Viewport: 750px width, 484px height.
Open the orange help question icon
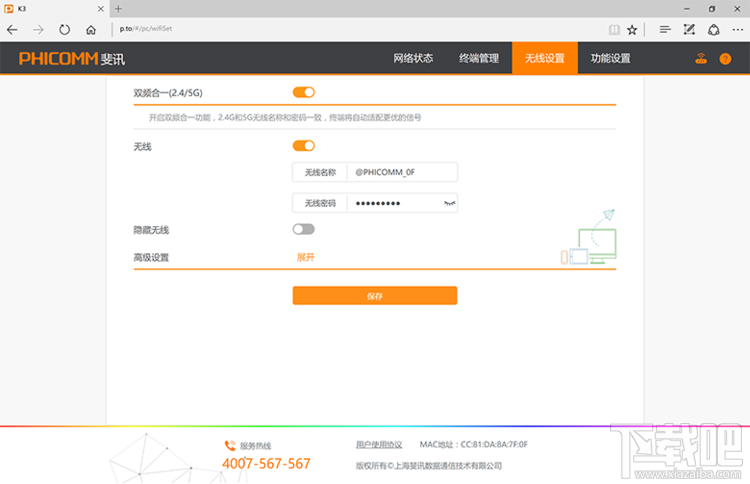tap(725, 58)
